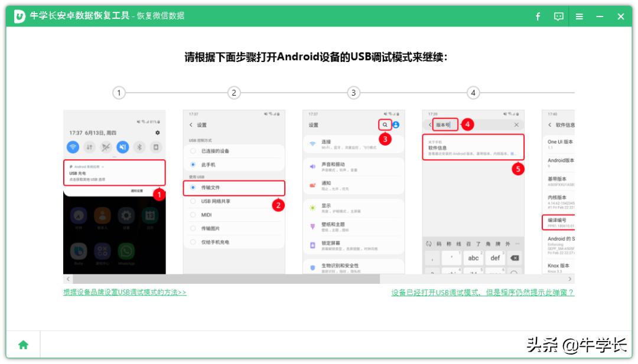
Task: Toggle the Bluetooth icon in step 1 quick settings
Action: (x=140, y=147)
